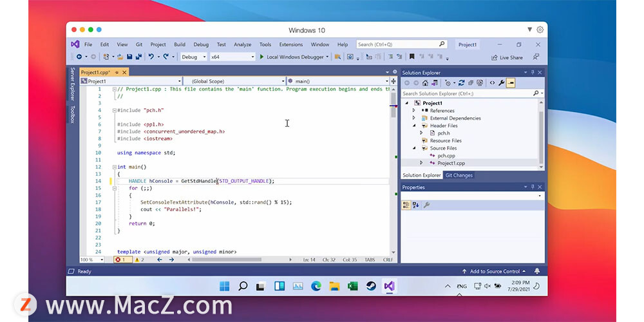This screenshot has height=322, width=644.
Task: Open the Build menu
Action: pyautogui.click(x=180, y=44)
